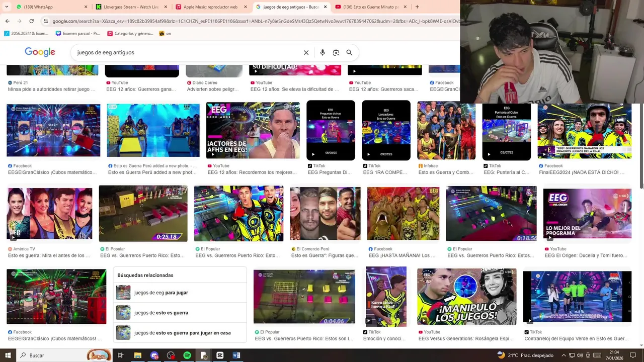This screenshot has height=362, width=644.
Task: Open the Categorías y género bookmark
Action: [x=130, y=34]
